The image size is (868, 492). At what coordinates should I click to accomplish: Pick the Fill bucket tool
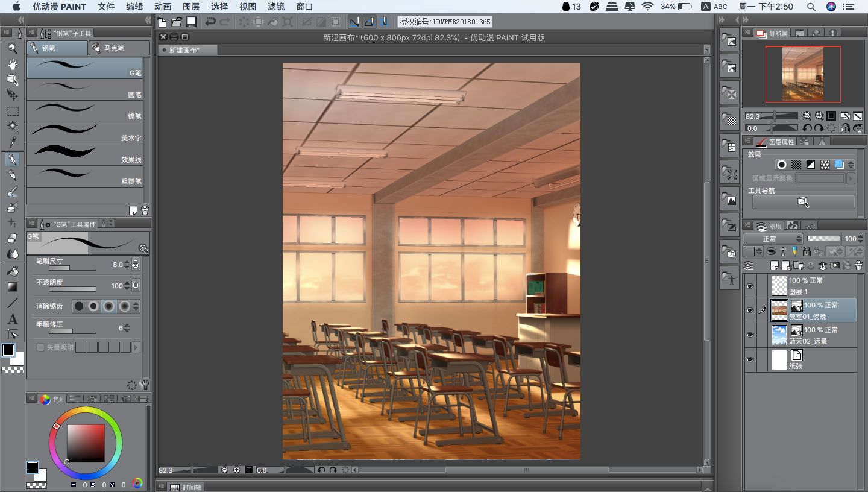tap(12, 271)
